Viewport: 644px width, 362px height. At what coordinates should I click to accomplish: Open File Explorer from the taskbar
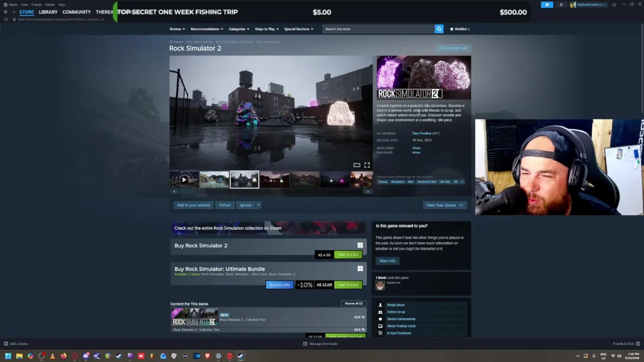point(19,356)
